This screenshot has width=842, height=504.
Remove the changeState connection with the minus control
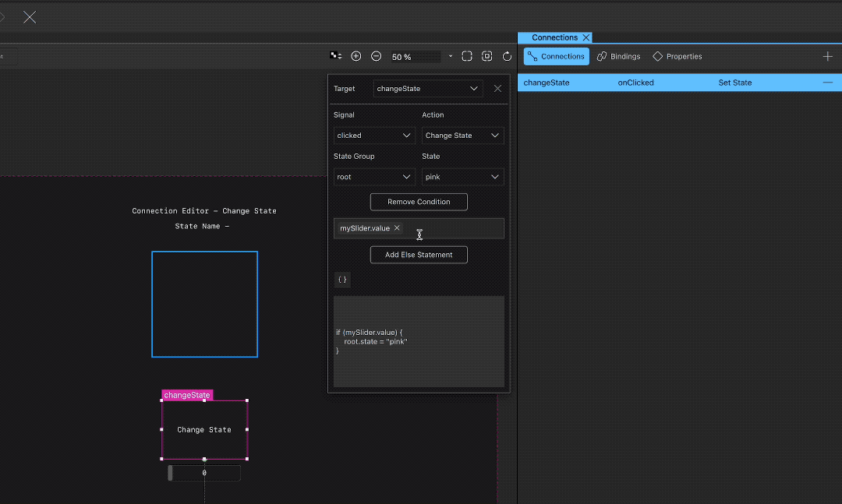(x=827, y=82)
